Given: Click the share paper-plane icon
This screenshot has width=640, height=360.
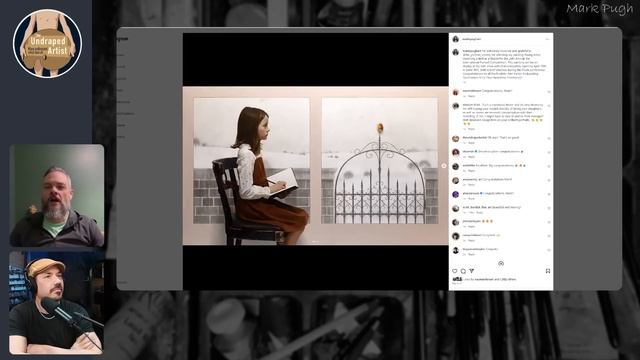Looking at the screenshot, I should [x=472, y=271].
